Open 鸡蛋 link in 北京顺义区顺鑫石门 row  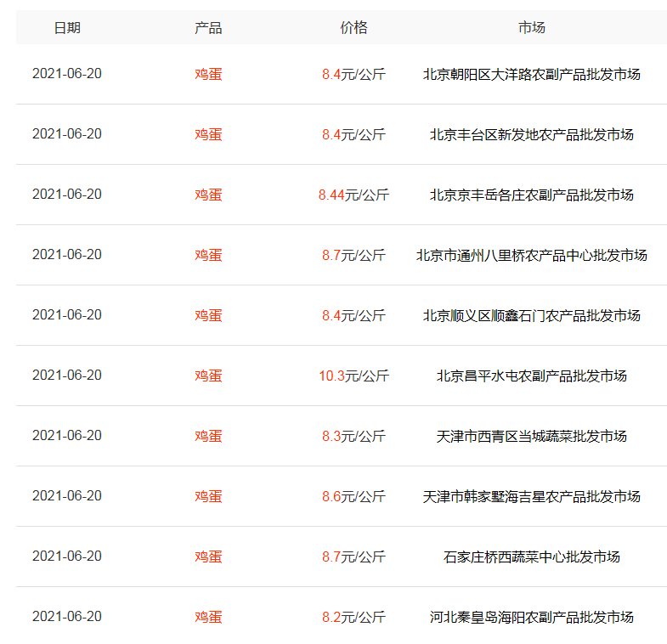pyautogui.click(x=208, y=315)
